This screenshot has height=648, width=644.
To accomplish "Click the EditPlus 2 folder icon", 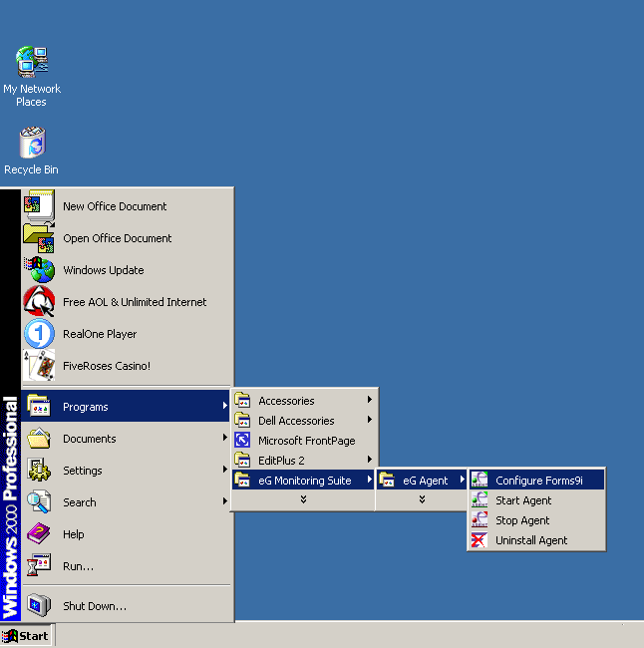I will point(242,460).
